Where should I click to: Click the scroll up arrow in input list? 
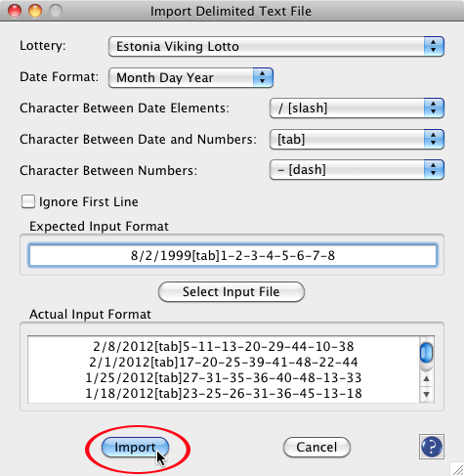[426, 378]
